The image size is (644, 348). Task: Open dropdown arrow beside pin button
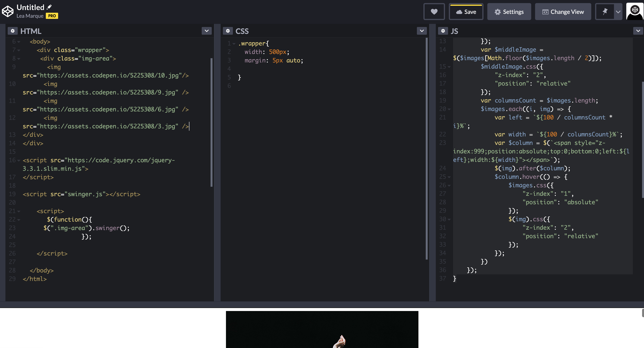pos(618,12)
